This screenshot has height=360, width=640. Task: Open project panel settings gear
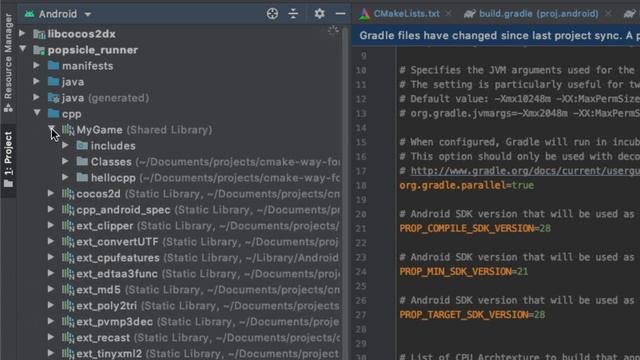coord(319,14)
